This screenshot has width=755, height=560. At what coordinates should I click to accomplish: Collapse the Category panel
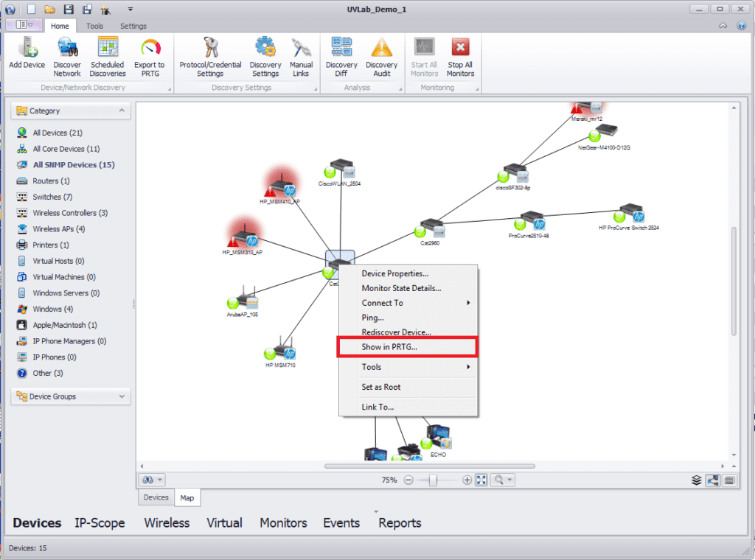click(122, 111)
